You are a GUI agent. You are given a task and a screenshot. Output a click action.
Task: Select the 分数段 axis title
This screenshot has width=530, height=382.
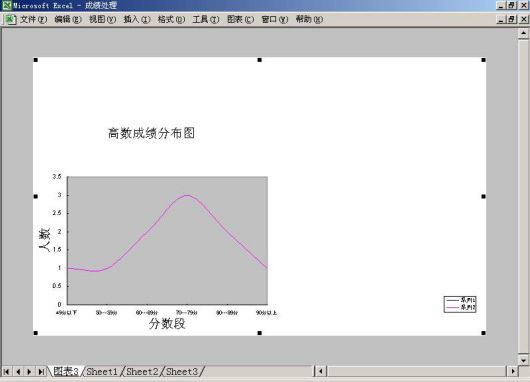click(167, 324)
